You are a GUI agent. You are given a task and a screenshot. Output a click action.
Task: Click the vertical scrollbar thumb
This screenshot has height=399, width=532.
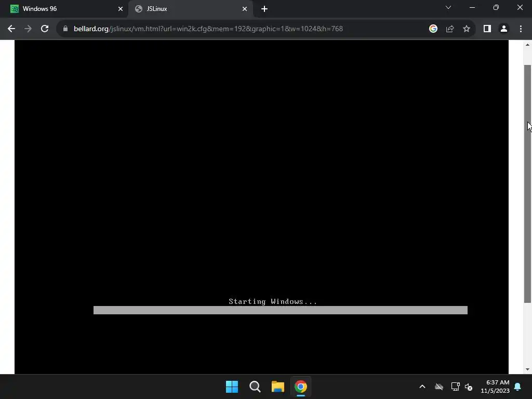pos(527,183)
